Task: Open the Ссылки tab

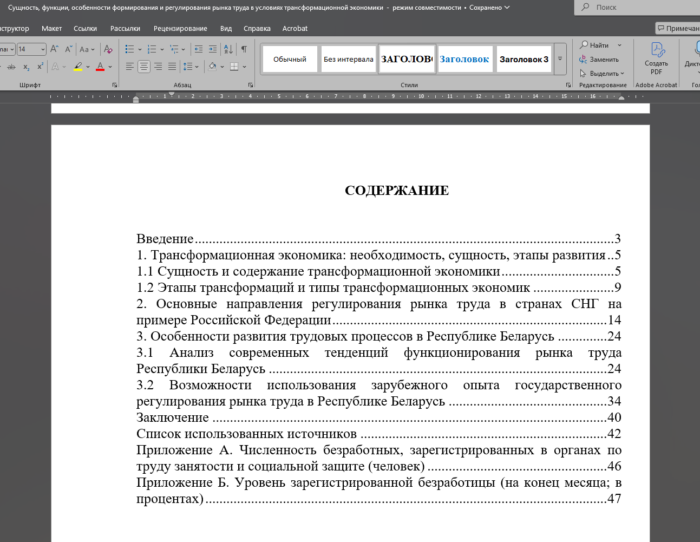Action: point(85,28)
